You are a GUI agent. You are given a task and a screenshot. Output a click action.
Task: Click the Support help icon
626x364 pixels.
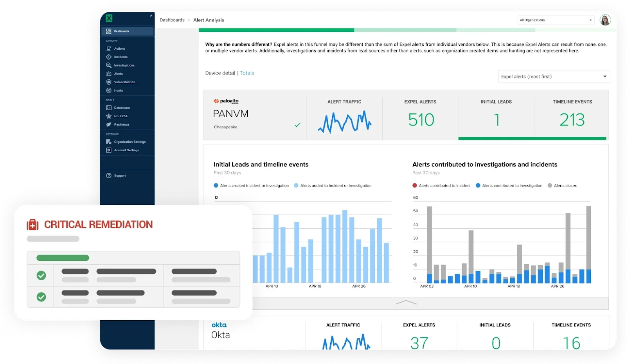109,176
